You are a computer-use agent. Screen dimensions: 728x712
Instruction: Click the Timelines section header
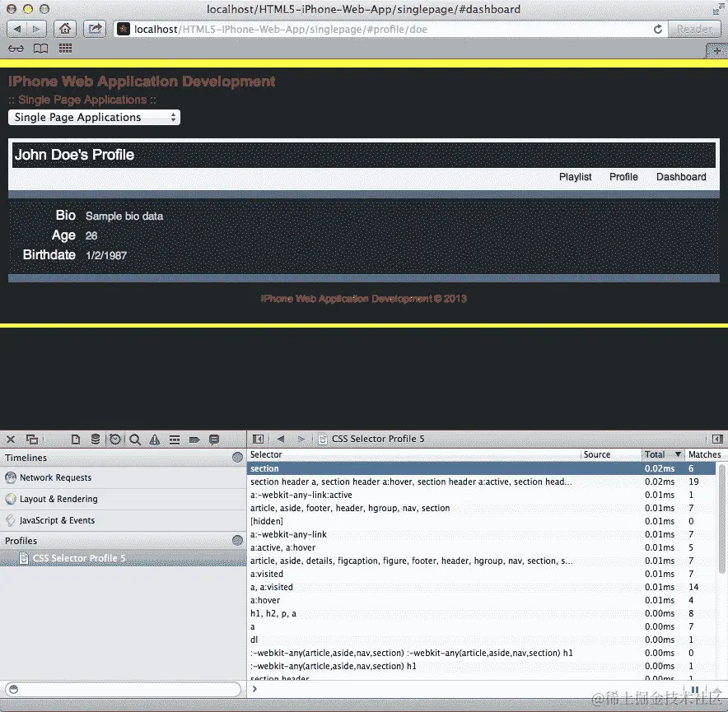pyautogui.click(x=123, y=457)
